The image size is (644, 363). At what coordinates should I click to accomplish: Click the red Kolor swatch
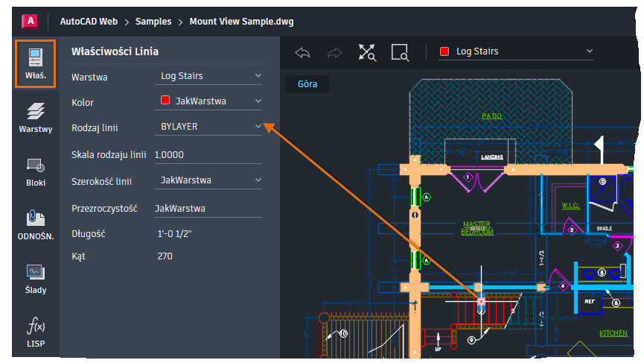pos(165,101)
